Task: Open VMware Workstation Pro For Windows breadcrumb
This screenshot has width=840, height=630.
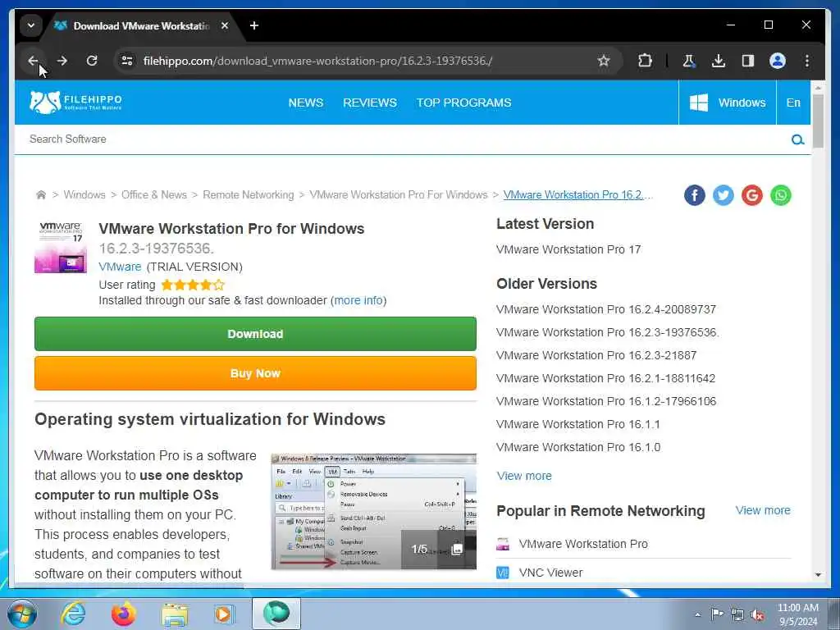Action: pyautogui.click(x=399, y=195)
